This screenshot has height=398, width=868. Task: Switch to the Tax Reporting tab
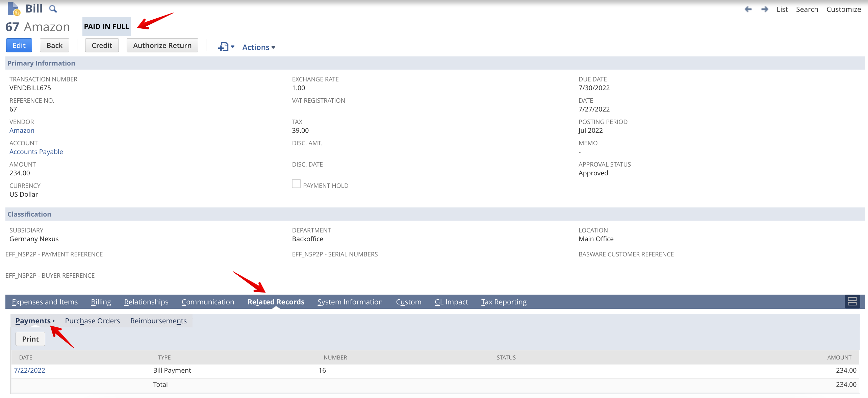tap(504, 302)
